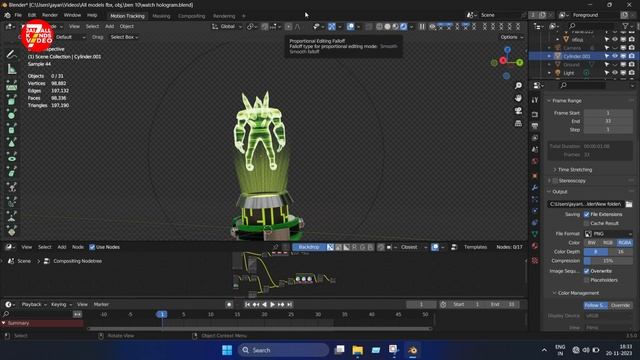This screenshot has height=360, width=640.
Task: Toggle visibility eye for Light row
Action: point(615,73)
